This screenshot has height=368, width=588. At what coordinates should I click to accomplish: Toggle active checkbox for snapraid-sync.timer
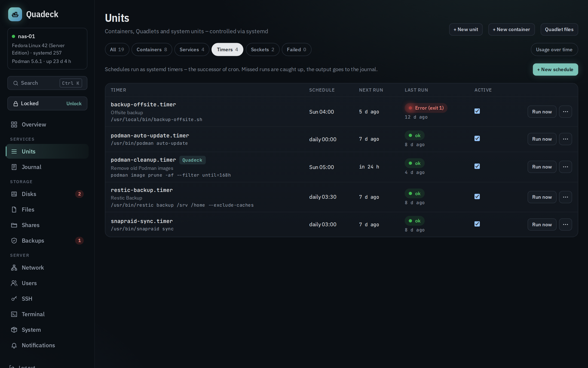pyautogui.click(x=477, y=224)
